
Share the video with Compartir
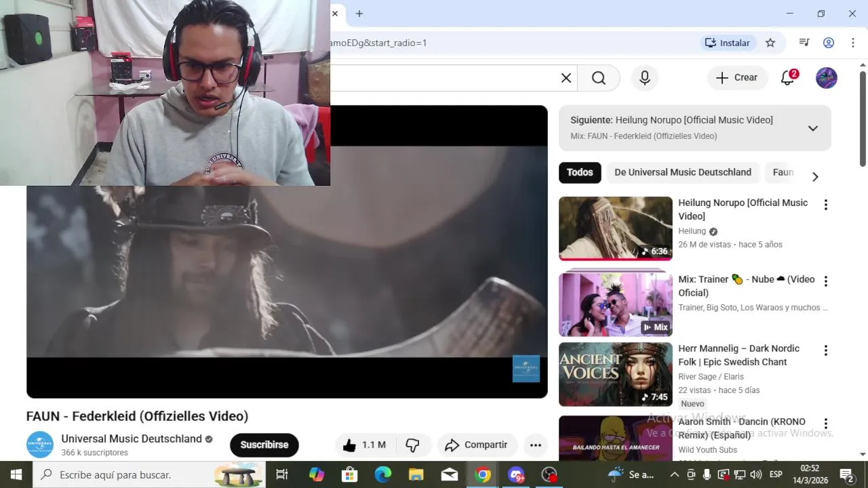pyautogui.click(x=476, y=445)
